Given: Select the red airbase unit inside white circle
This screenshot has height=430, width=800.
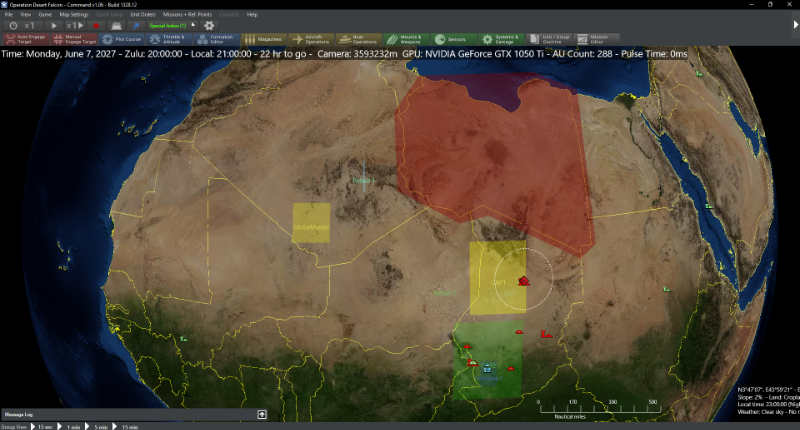Looking at the screenshot, I should (523, 281).
